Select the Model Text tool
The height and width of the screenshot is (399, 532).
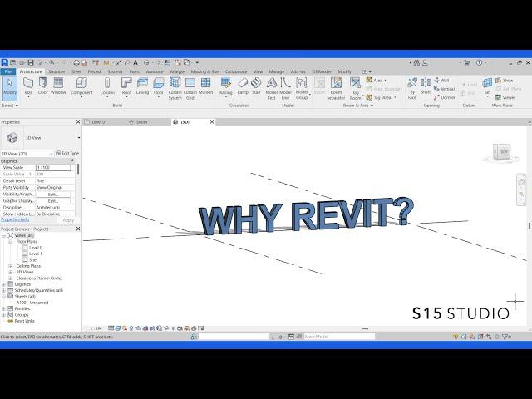(272, 89)
